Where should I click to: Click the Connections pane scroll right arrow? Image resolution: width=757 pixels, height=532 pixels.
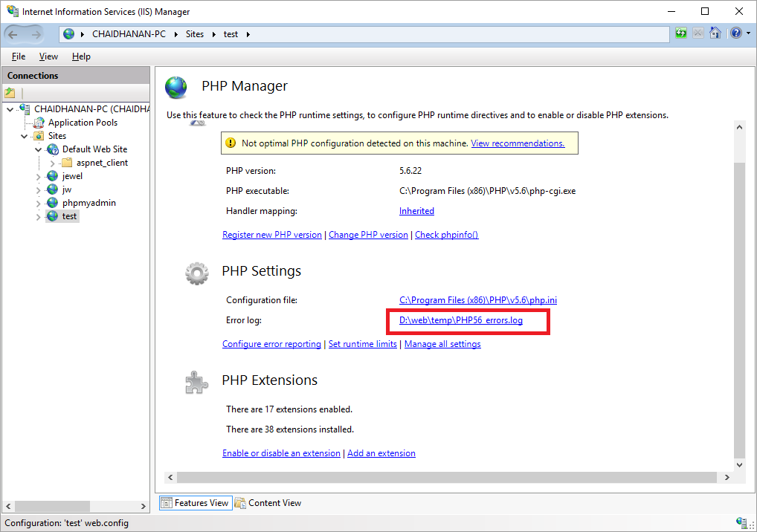(x=144, y=506)
